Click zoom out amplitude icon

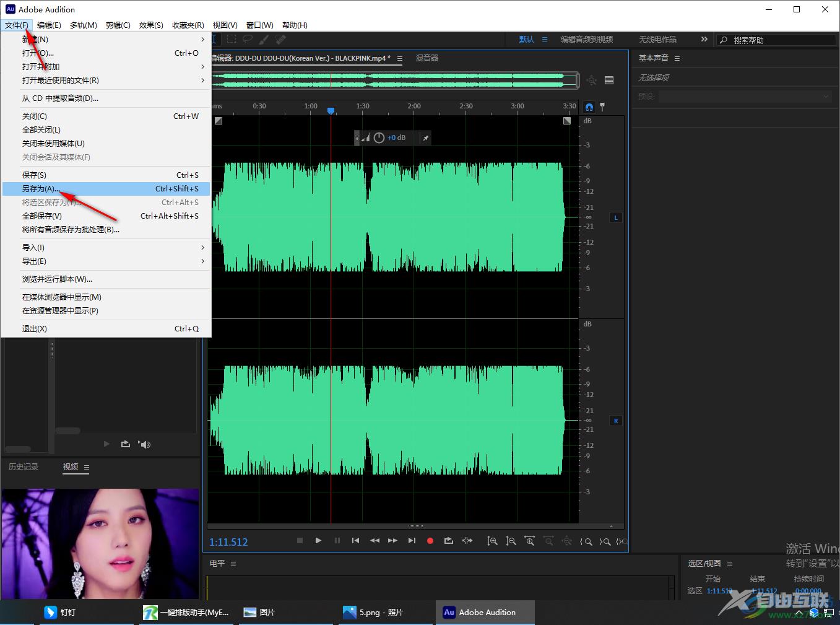click(511, 541)
